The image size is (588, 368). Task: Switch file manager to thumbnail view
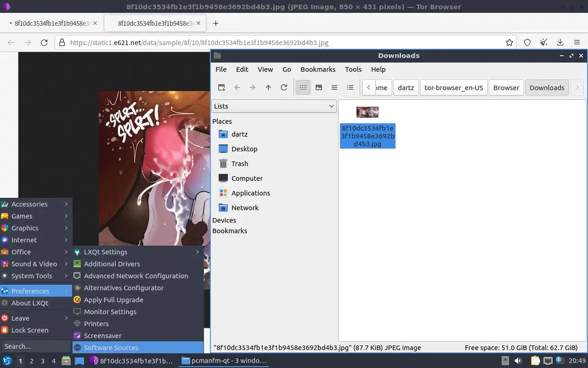319,87
